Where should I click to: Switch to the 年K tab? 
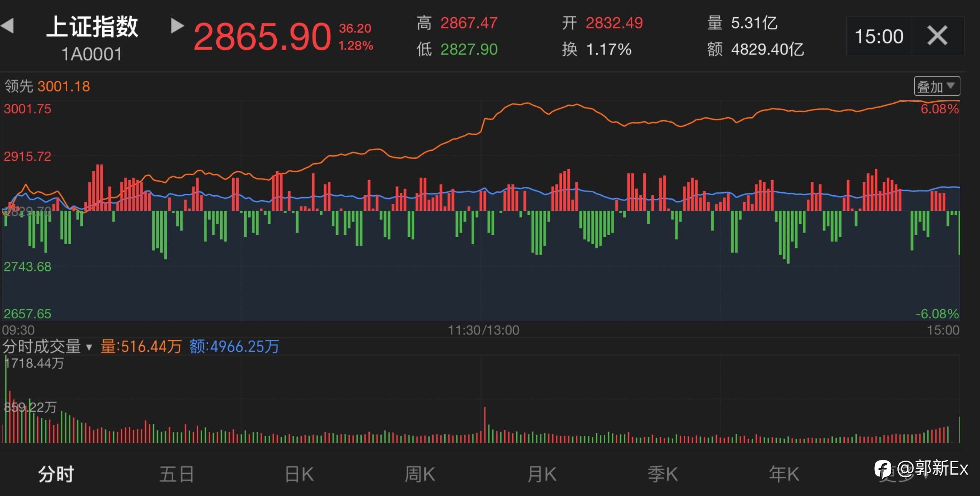click(x=784, y=474)
